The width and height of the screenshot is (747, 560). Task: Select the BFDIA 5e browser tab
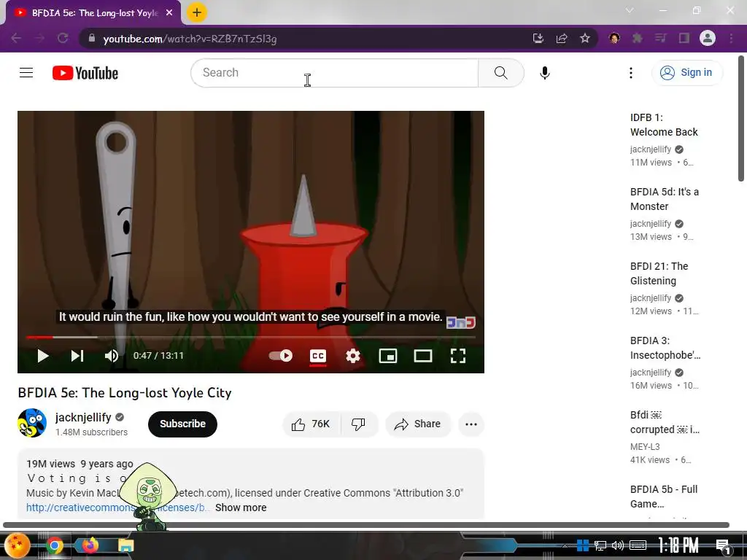94,13
